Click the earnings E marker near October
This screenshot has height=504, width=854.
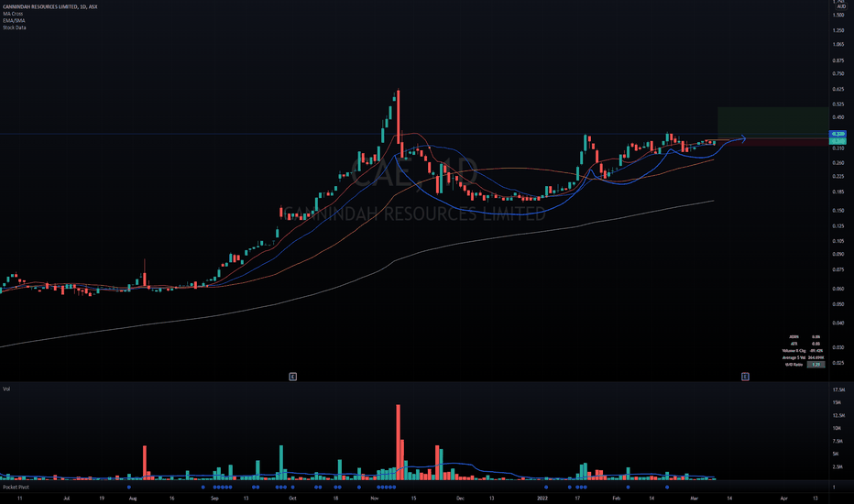pos(292,377)
